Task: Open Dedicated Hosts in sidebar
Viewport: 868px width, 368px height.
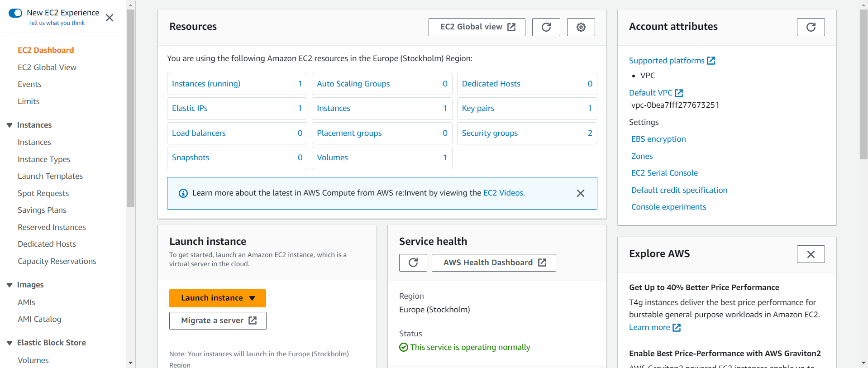Action: coord(47,244)
